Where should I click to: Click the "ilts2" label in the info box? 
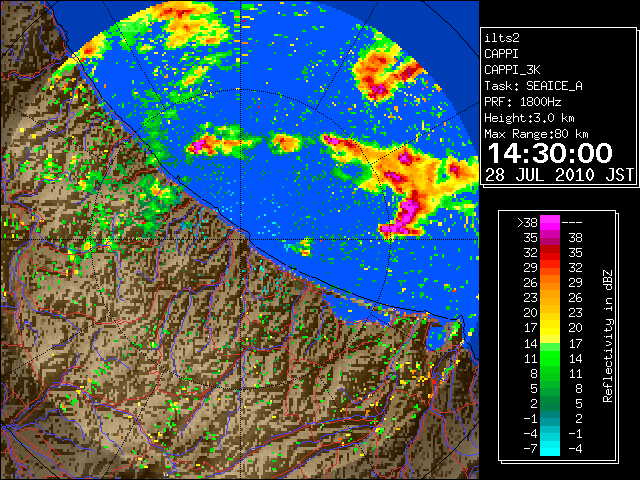coord(502,38)
